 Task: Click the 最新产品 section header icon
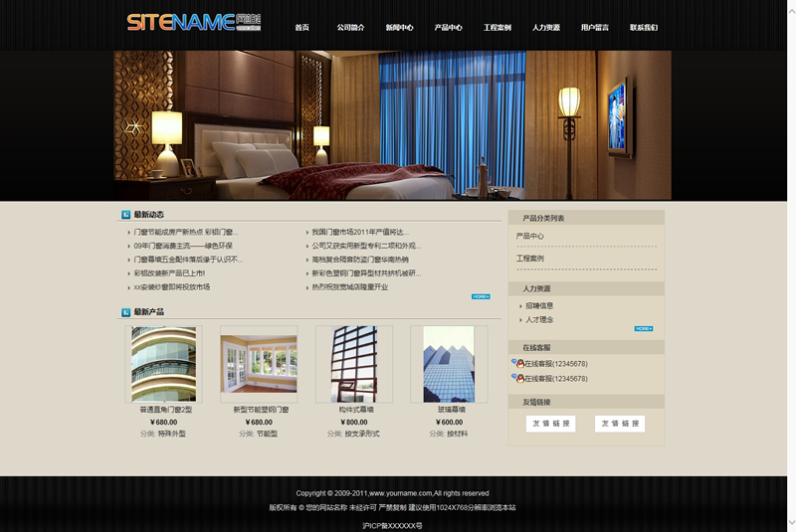tap(125, 312)
